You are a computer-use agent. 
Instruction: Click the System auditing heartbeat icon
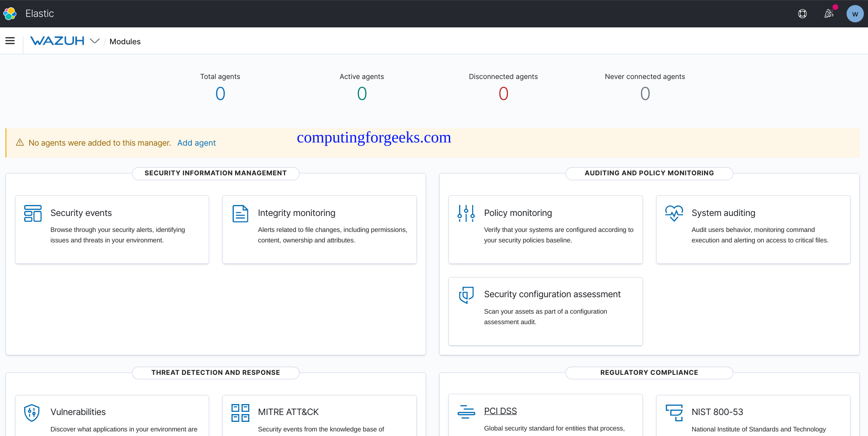coord(674,213)
